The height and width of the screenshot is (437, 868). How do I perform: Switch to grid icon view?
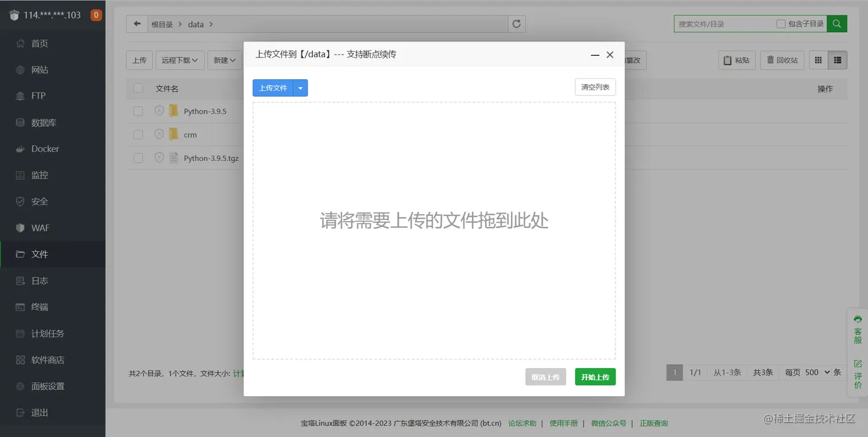tap(819, 60)
